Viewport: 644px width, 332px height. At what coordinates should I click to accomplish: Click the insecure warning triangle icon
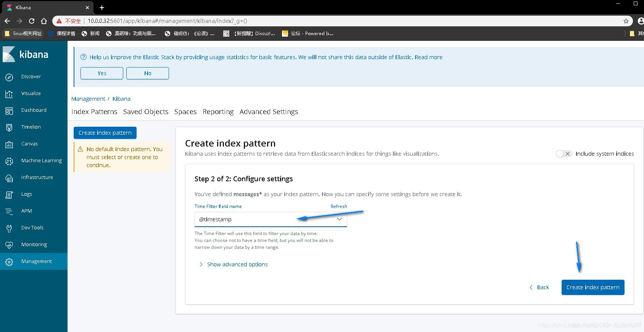(59, 21)
